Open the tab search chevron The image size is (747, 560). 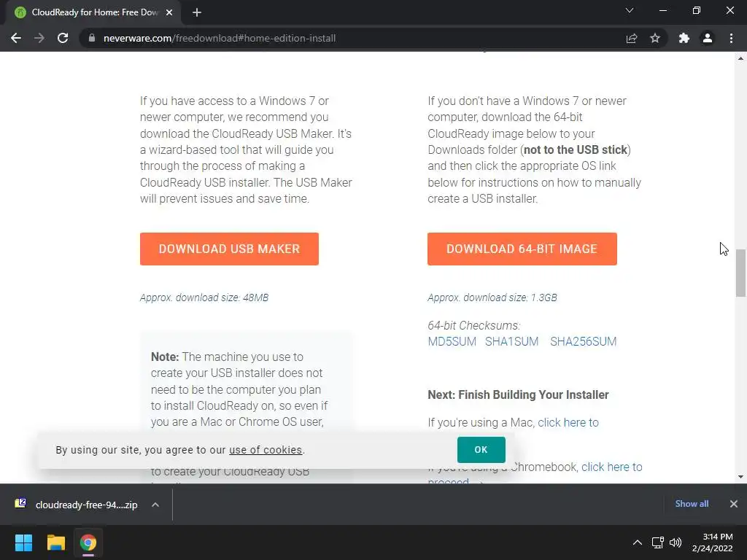tap(630, 10)
